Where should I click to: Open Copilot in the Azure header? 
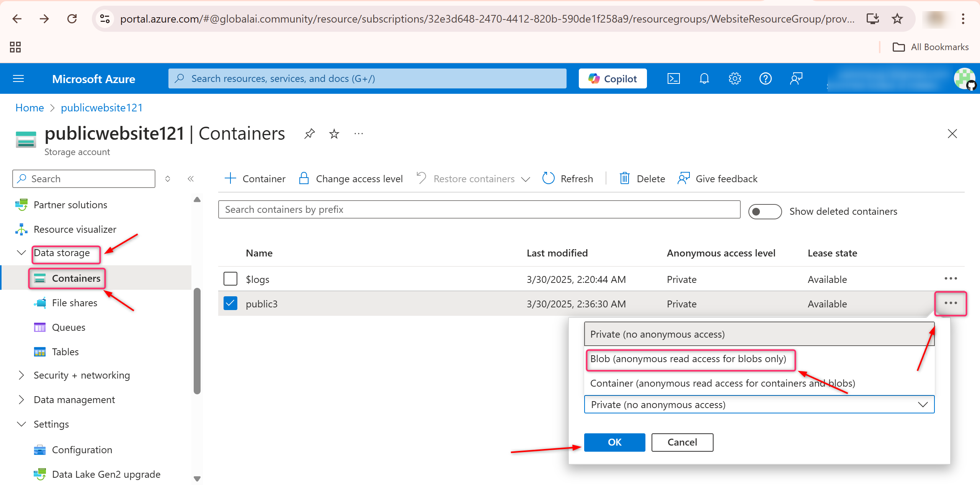[x=612, y=78]
